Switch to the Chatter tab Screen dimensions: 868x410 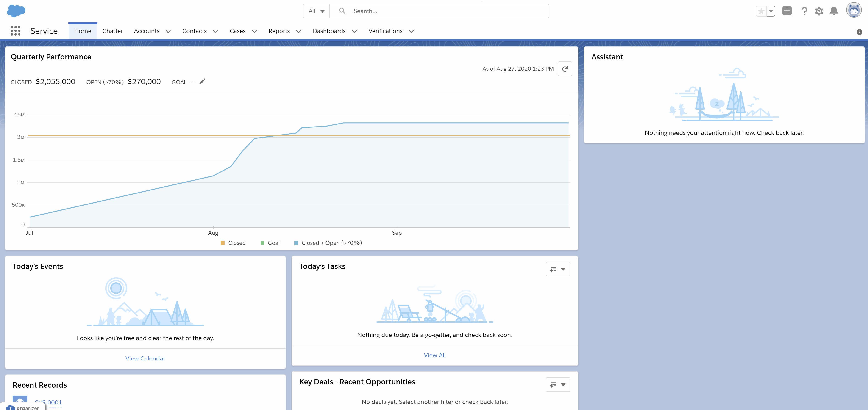click(113, 31)
